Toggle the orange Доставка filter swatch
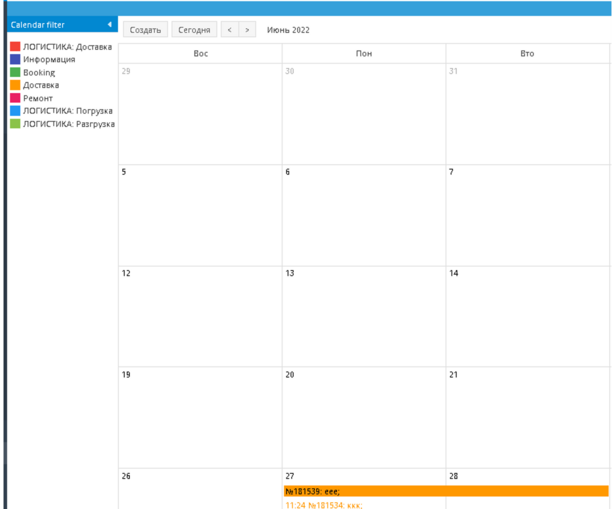Screen dimensions: 615x509 [15, 86]
